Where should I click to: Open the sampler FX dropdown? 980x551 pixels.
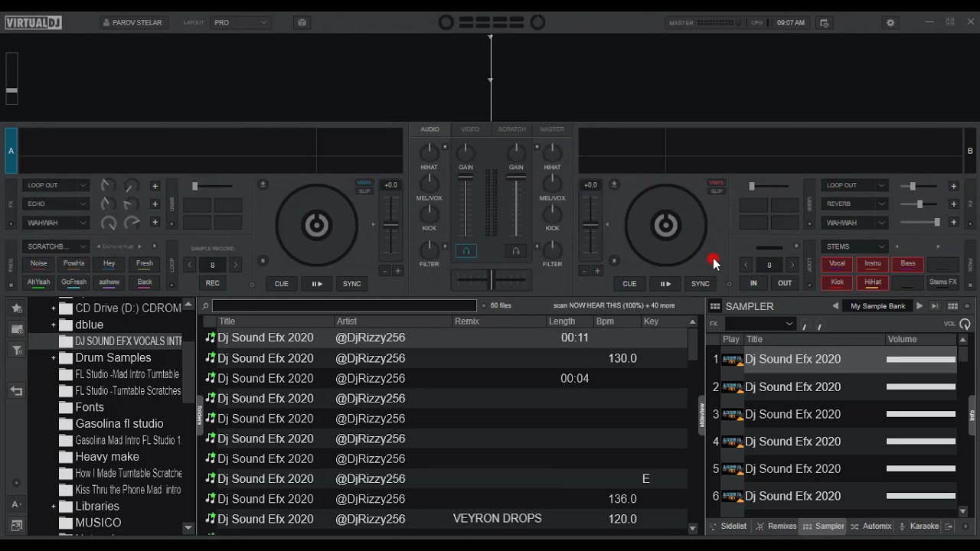760,324
